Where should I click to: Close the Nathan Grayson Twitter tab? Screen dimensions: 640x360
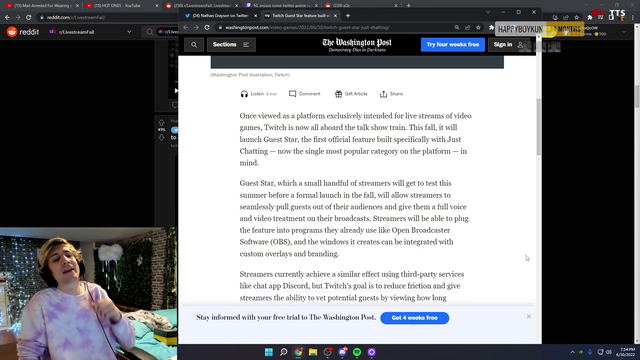point(256,16)
